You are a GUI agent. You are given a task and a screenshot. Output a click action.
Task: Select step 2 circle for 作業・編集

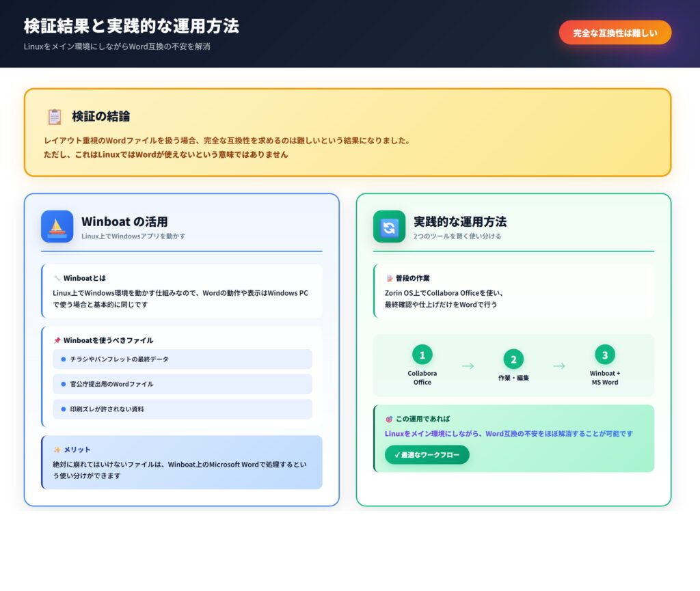(513, 359)
